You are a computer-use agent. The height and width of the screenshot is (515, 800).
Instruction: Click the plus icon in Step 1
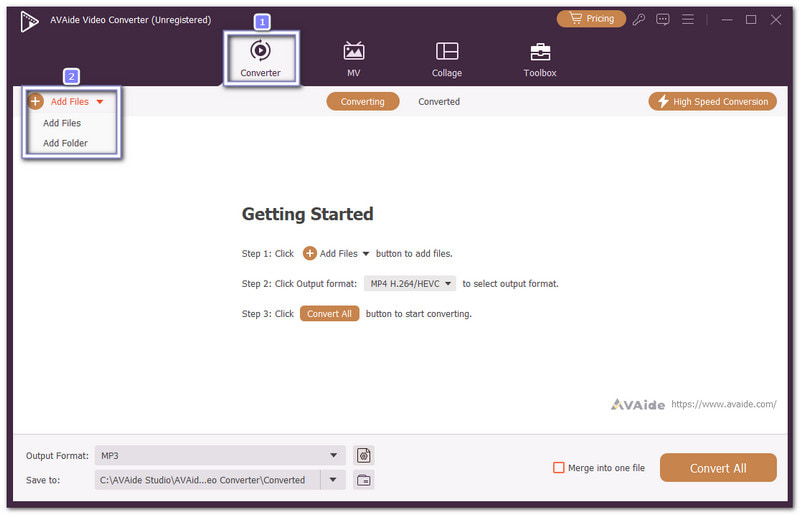tap(309, 253)
